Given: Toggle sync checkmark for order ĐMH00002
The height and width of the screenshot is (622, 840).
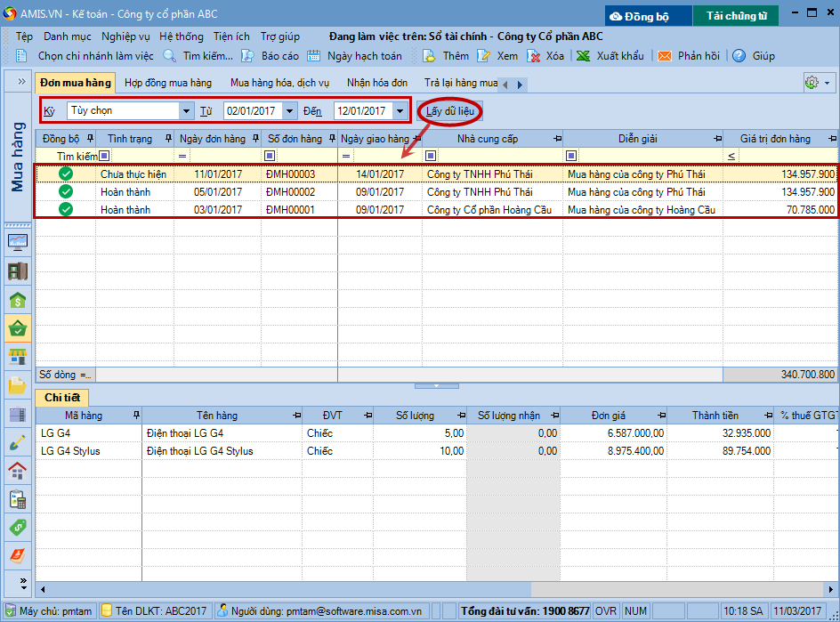Looking at the screenshot, I should click(66, 192).
